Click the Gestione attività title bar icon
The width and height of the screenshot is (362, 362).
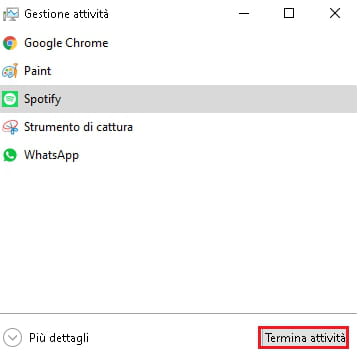11,14
